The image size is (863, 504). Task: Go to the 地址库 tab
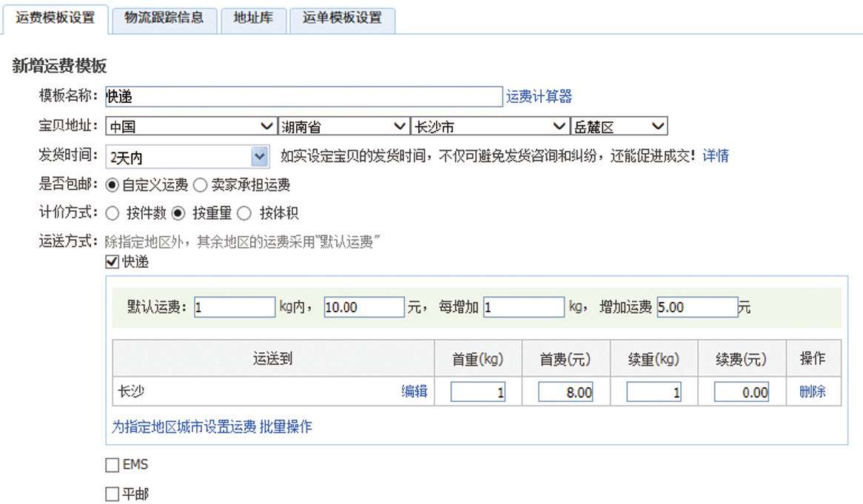[x=253, y=19]
